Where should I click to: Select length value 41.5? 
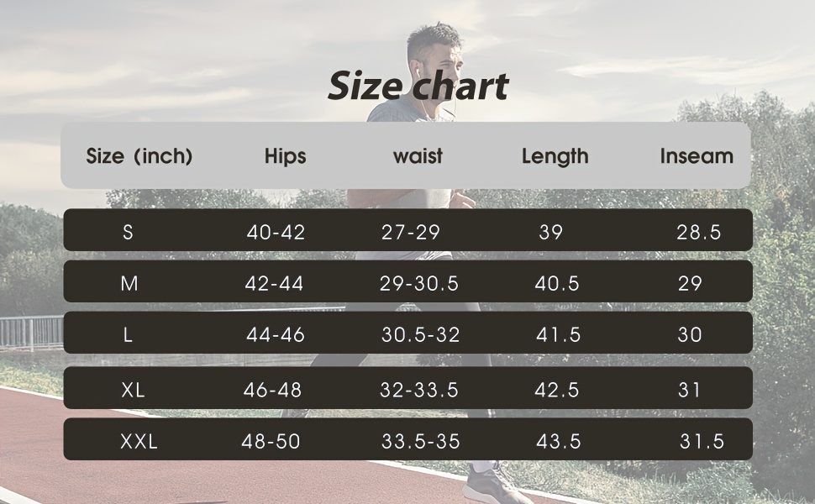click(x=558, y=335)
